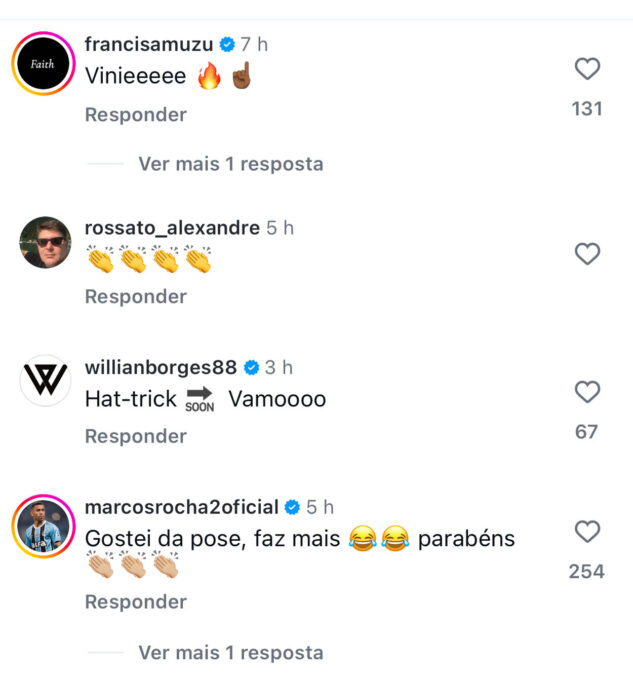Click the verified badge next to francisamuzu
This screenshot has height=675, width=633.
[x=227, y=45]
